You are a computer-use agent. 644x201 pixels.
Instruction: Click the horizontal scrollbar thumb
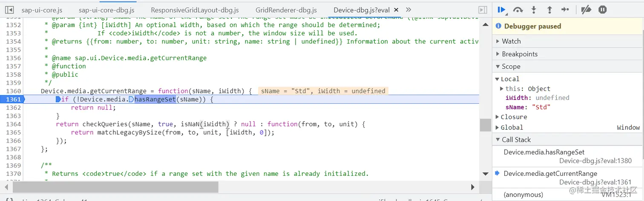point(115,187)
